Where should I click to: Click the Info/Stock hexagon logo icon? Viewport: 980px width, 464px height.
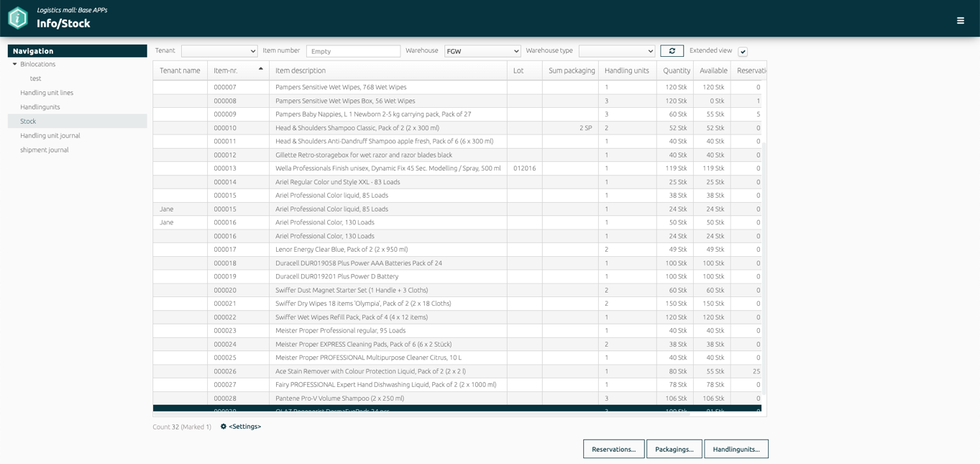[x=18, y=18]
